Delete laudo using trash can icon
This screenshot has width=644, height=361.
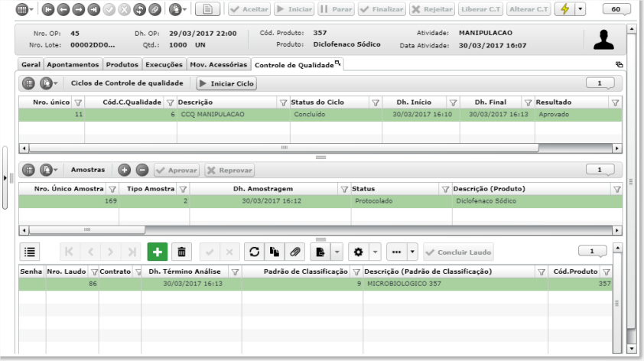[181, 252]
